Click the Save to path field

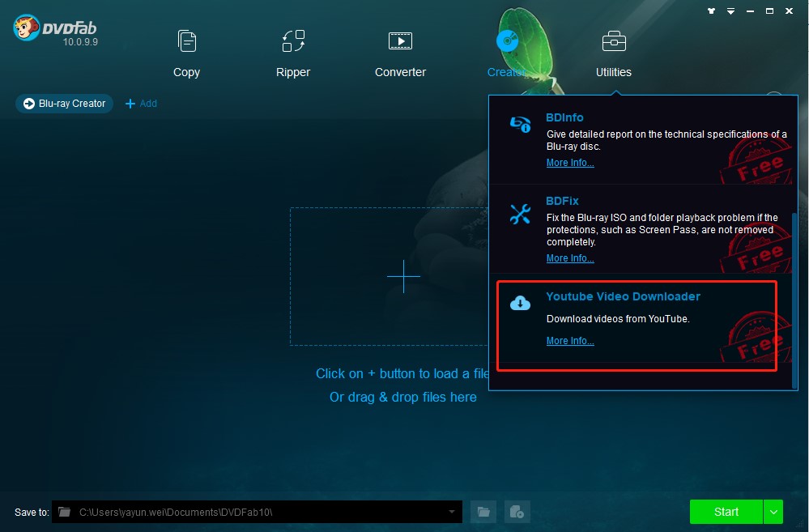click(257, 512)
